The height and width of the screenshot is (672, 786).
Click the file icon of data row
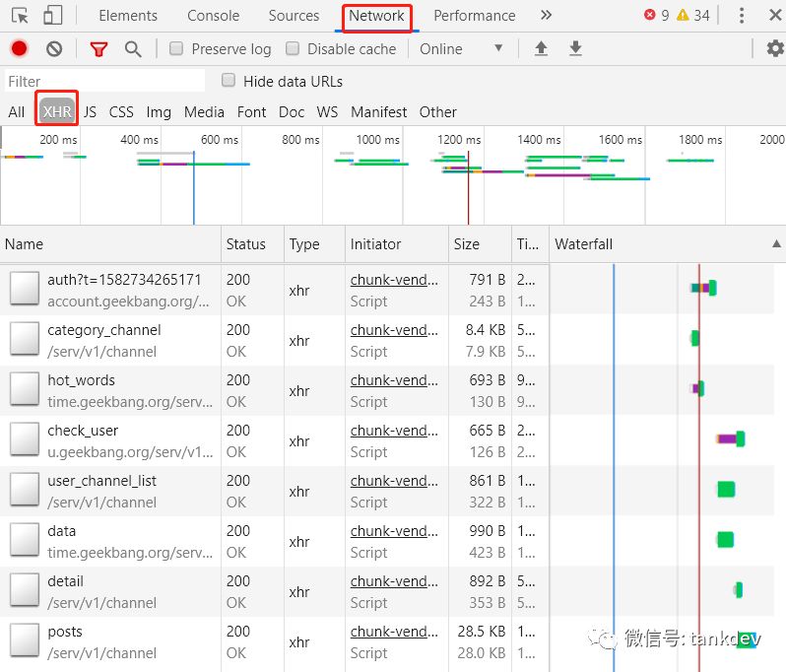25,540
